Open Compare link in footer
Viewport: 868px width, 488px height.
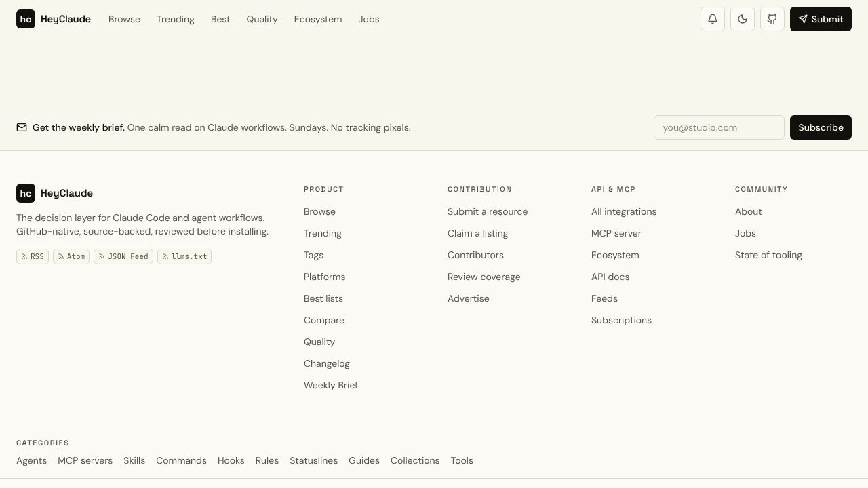(324, 320)
